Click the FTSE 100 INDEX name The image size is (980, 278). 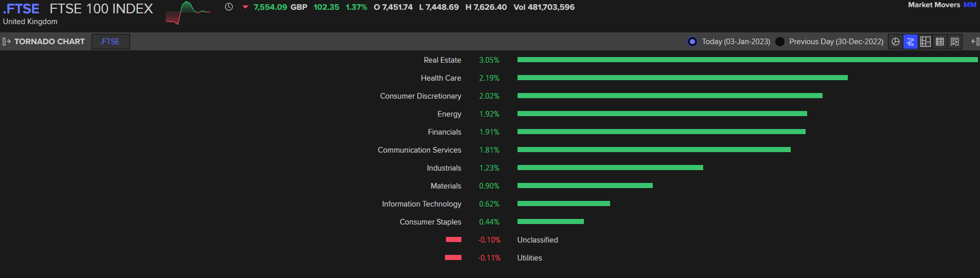click(101, 9)
